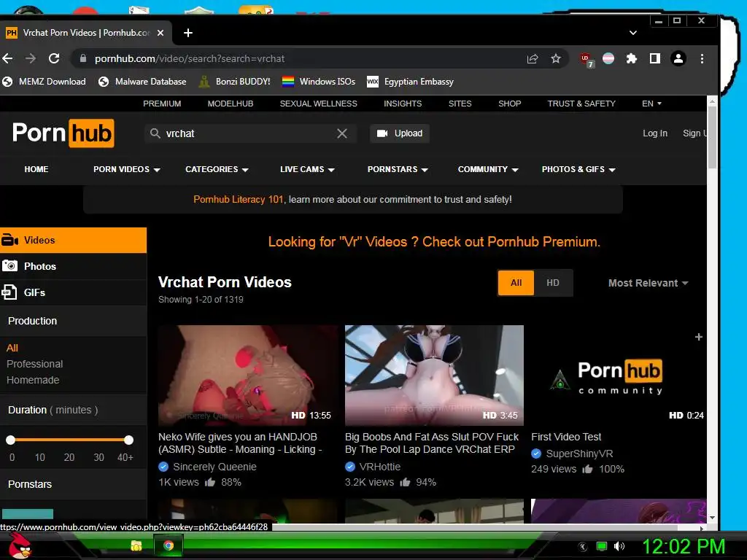Open the PREMIUM top link
This screenshot has height=560, width=747.
click(x=162, y=104)
